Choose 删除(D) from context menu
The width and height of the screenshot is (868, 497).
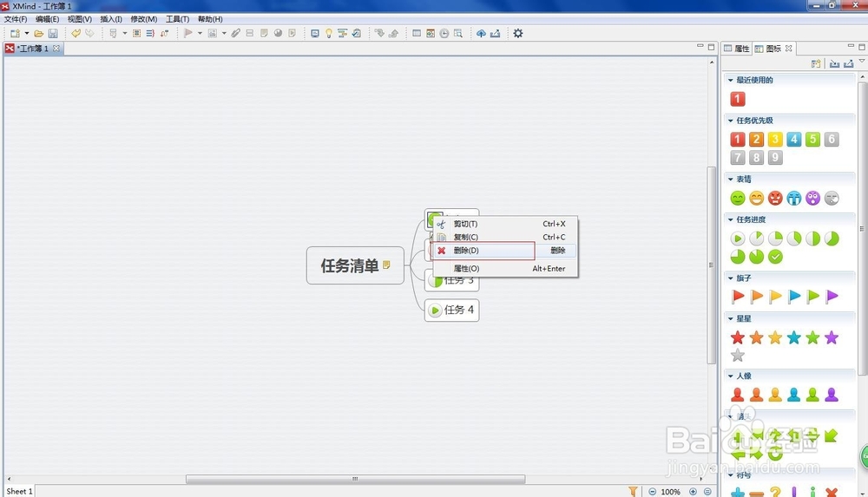click(x=505, y=250)
